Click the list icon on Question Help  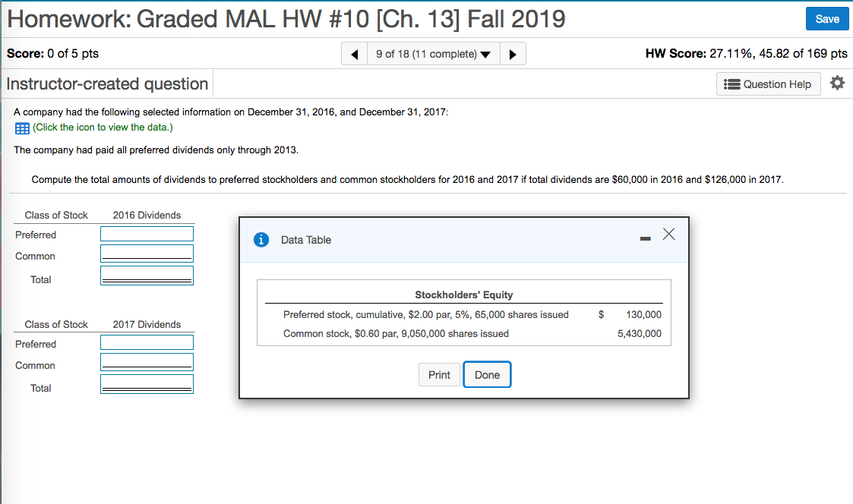(x=734, y=83)
